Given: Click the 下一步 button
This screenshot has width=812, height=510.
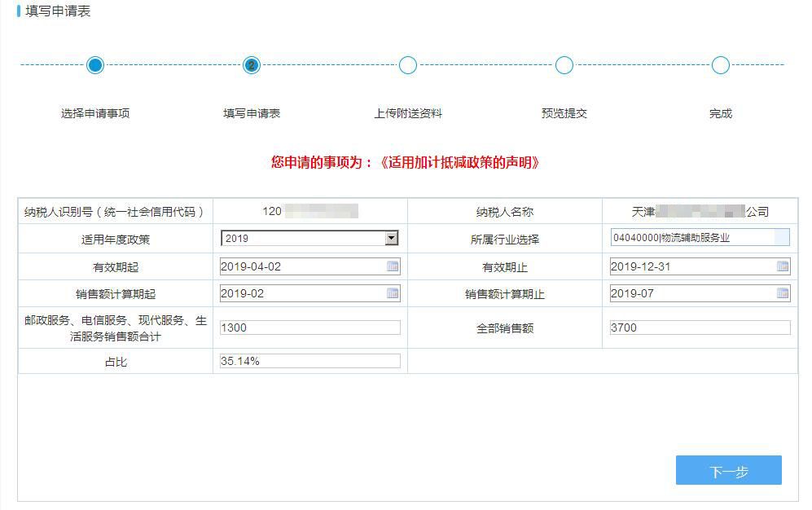Looking at the screenshot, I should (728, 470).
